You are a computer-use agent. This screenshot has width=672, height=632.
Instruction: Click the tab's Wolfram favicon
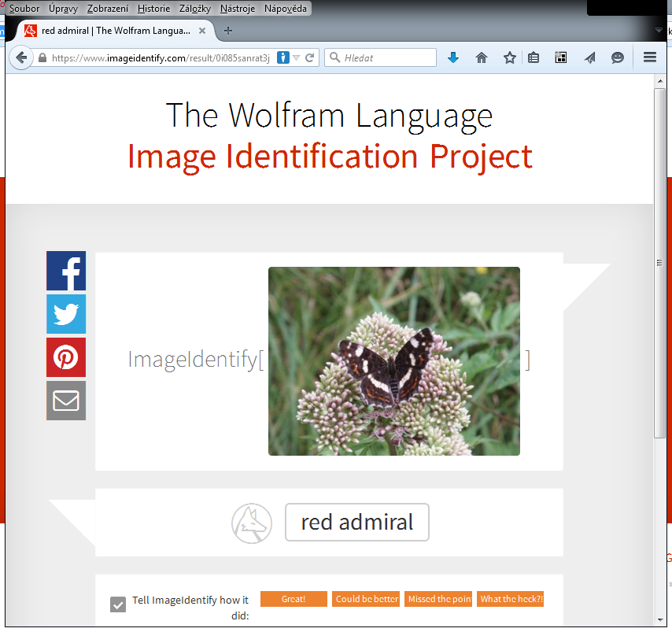[30, 31]
